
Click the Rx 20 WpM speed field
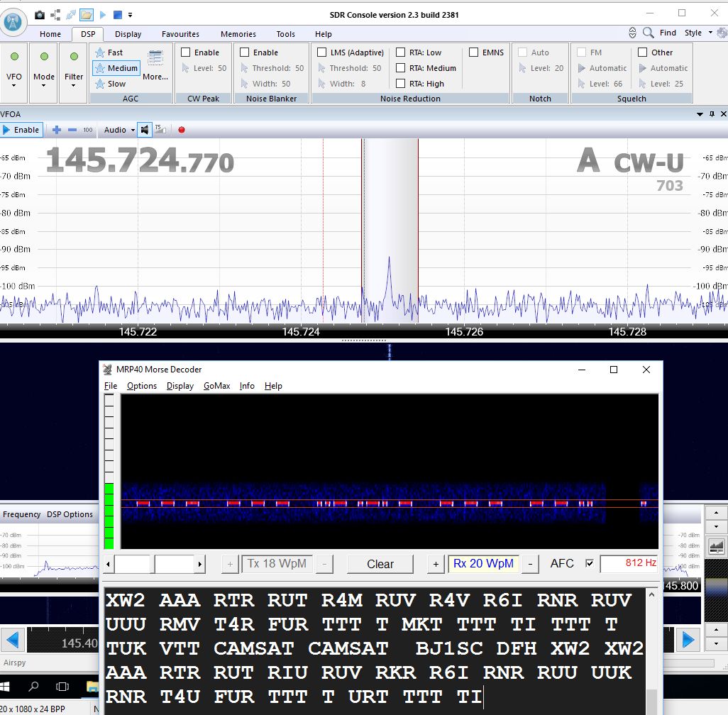click(483, 564)
